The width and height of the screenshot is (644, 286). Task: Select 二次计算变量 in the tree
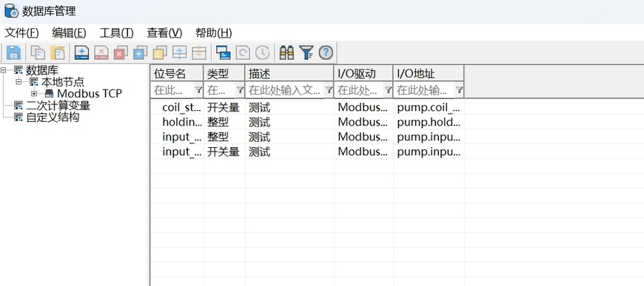(x=58, y=106)
